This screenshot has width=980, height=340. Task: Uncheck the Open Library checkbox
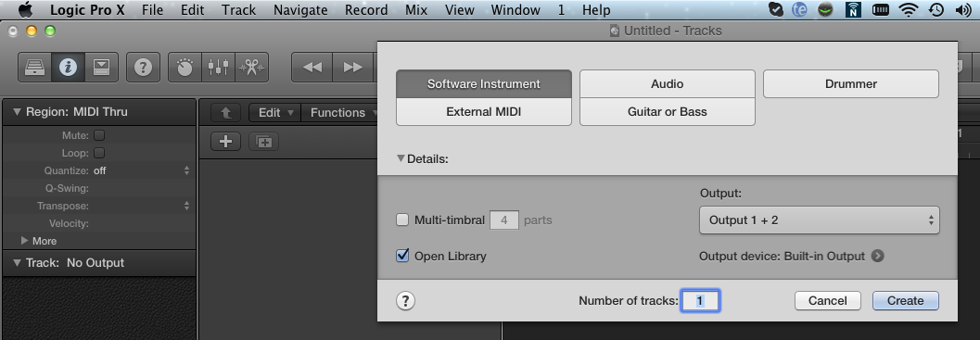pyautogui.click(x=402, y=256)
